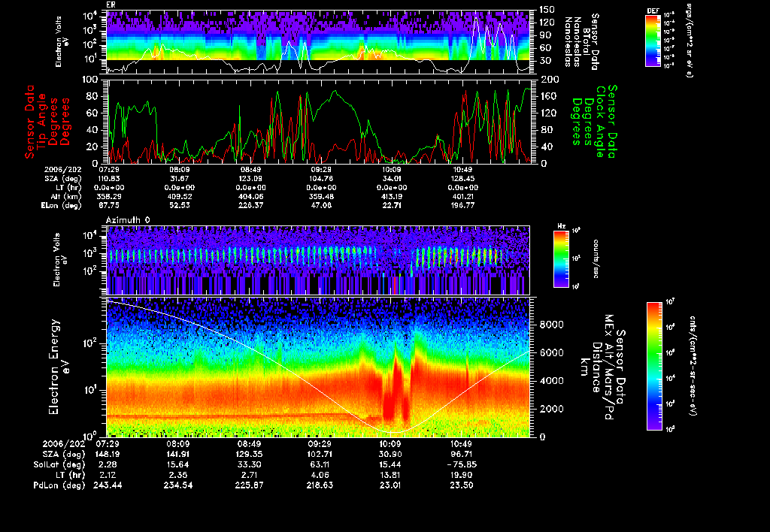Click the altitude value 409.52
Image resolution: width=770 pixels, height=532 pixels.
tap(180, 196)
